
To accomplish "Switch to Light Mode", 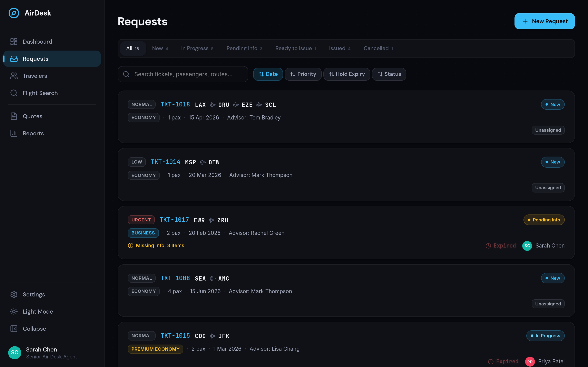I will point(38,311).
